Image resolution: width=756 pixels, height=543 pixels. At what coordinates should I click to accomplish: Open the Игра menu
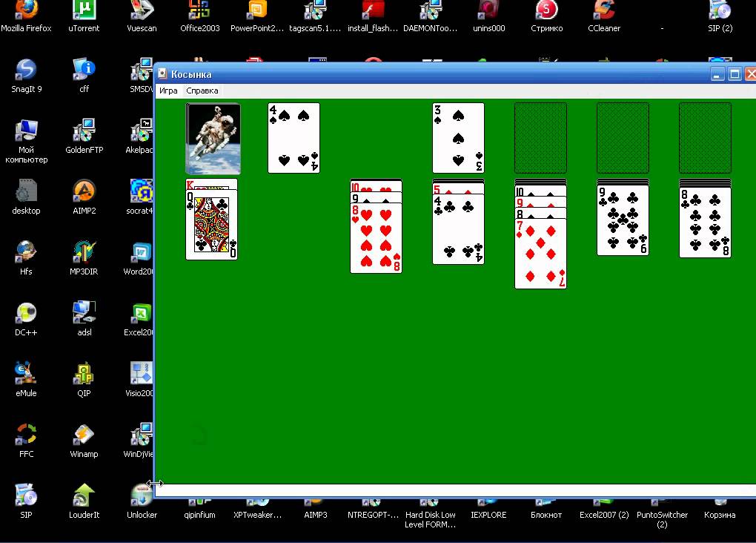coord(168,90)
